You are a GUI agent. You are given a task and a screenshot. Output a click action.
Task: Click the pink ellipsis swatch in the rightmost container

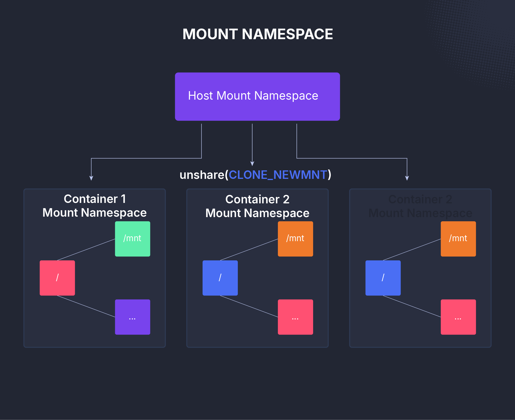[x=458, y=317]
